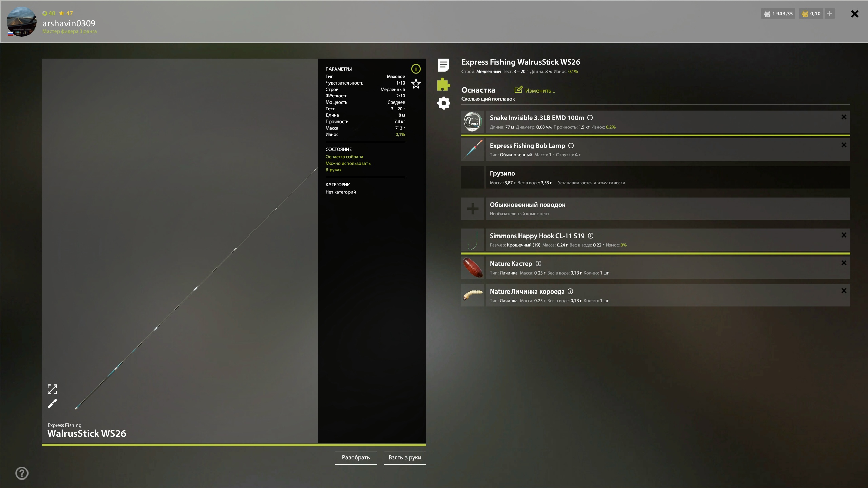Click the green info icon in parameters panel
Viewport: 868px width, 488px height.
pos(416,69)
